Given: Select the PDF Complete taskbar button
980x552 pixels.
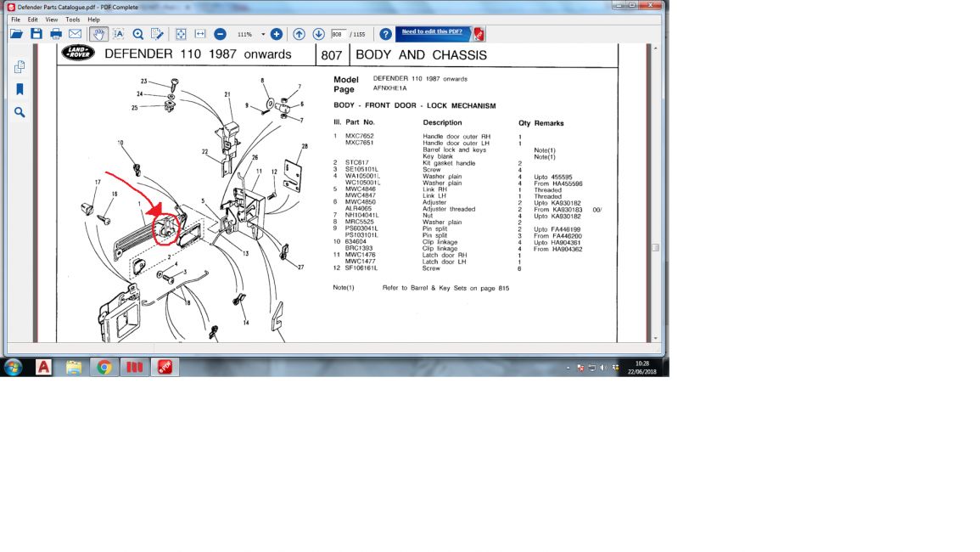Looking at the screenshot, I should pos(165,367).
